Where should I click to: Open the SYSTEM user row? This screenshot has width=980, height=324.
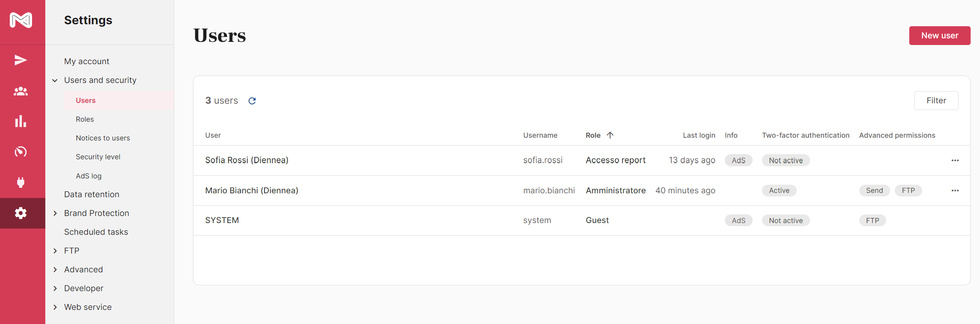pos(222,220)
